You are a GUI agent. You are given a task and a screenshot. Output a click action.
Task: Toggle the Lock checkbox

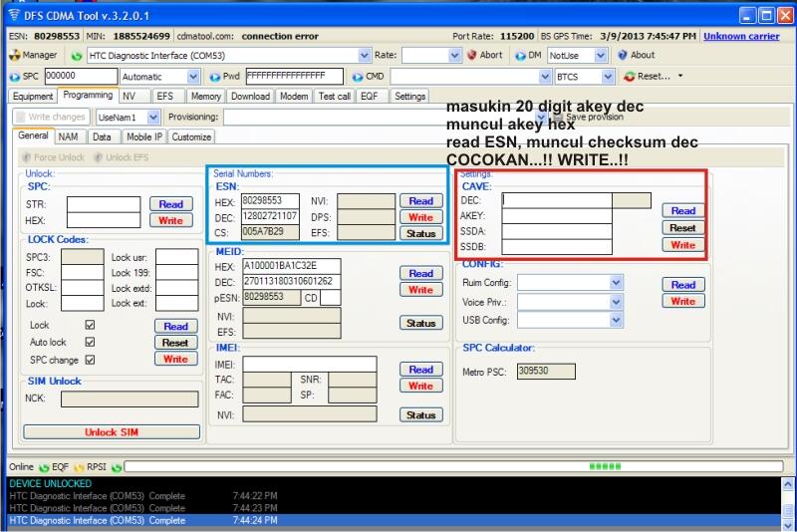[90, 325]
